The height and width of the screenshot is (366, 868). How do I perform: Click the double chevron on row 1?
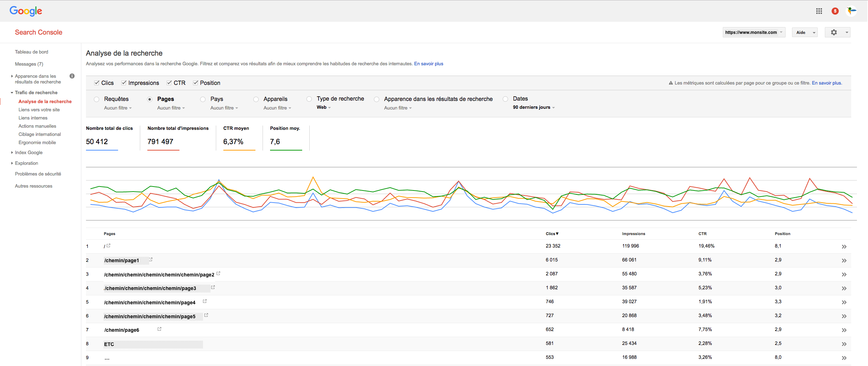844,246
